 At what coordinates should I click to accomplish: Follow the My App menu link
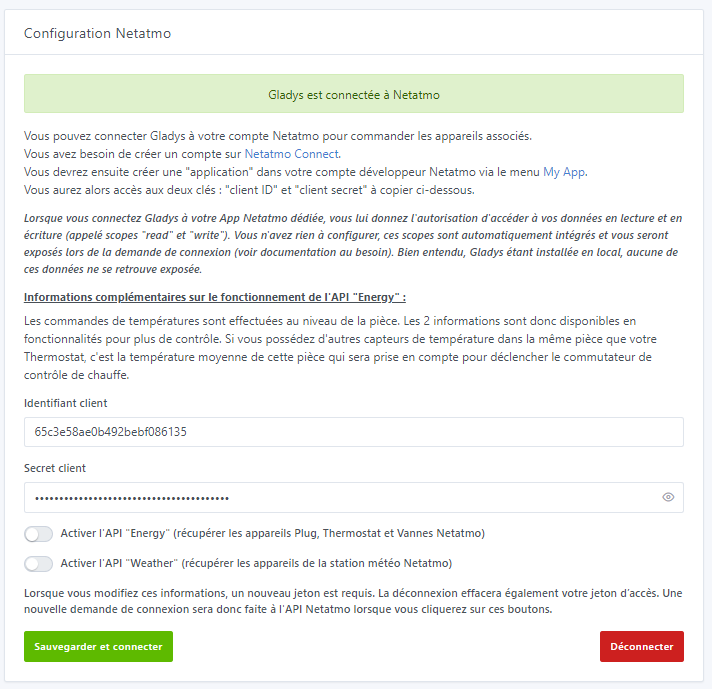564,172
